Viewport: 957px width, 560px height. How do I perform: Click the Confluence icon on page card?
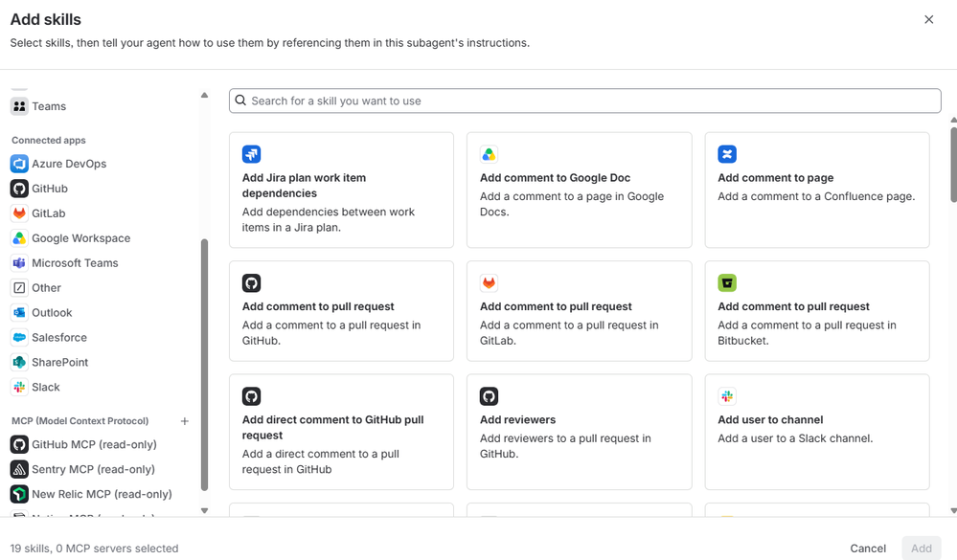tap(727, 154)
